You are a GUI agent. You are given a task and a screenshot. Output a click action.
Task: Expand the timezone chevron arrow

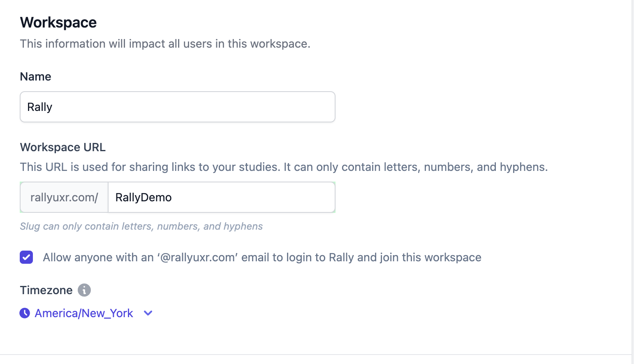click(148, 313)
